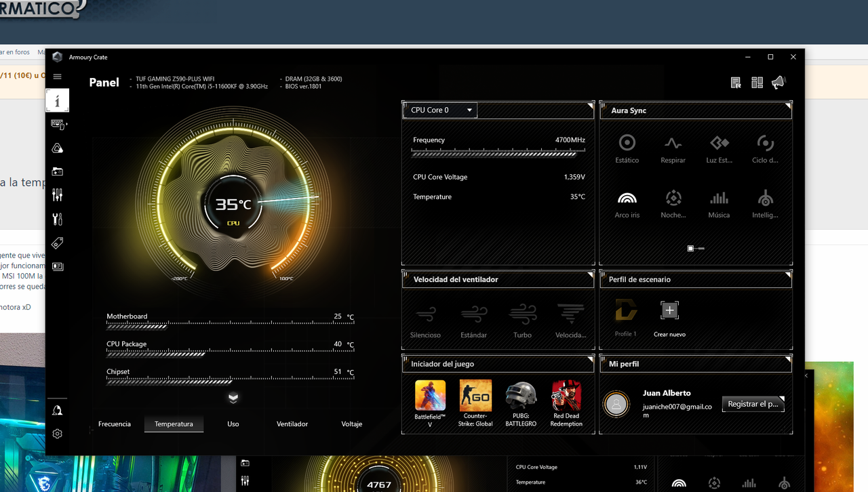Click the BIOS ver.1801 text
This screenshot has width=868, height=492.
(304, 87)
